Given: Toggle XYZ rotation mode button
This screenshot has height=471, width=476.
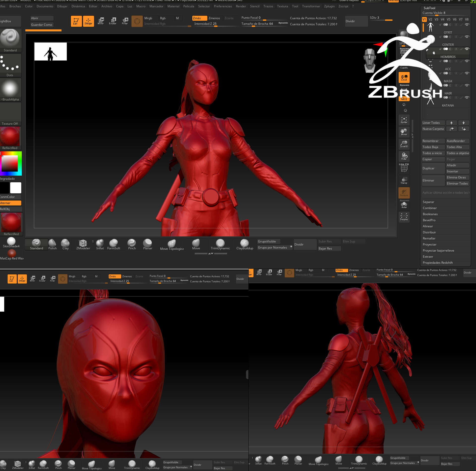Looking at the screenshot, I should (x=404, y=99).
